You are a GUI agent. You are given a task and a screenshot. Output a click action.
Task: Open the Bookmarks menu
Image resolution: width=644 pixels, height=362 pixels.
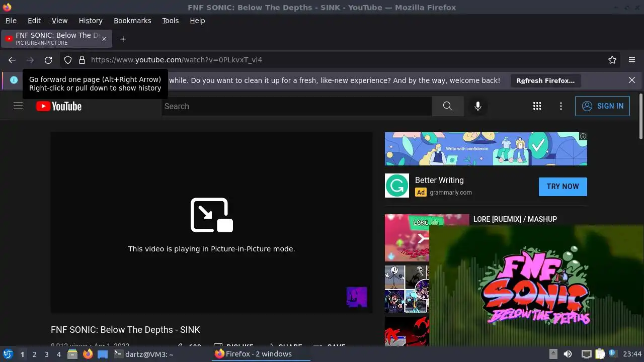(x=132, y=21)
